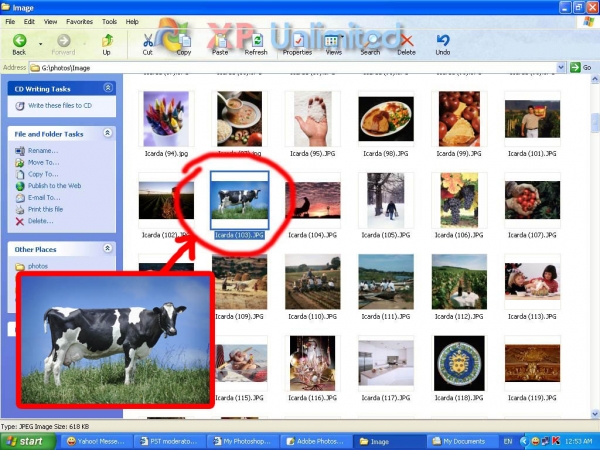Select the grapes thumbnail Icarda (106).JPG
This screenshot has height=450, width=600.
pos(459,200)
